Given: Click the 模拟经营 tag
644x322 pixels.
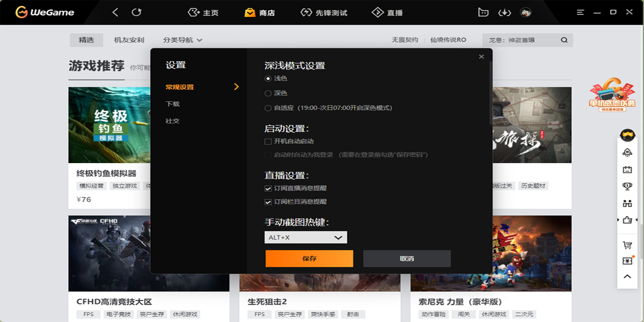Looking at the screenshot, I should coord(91,186).
